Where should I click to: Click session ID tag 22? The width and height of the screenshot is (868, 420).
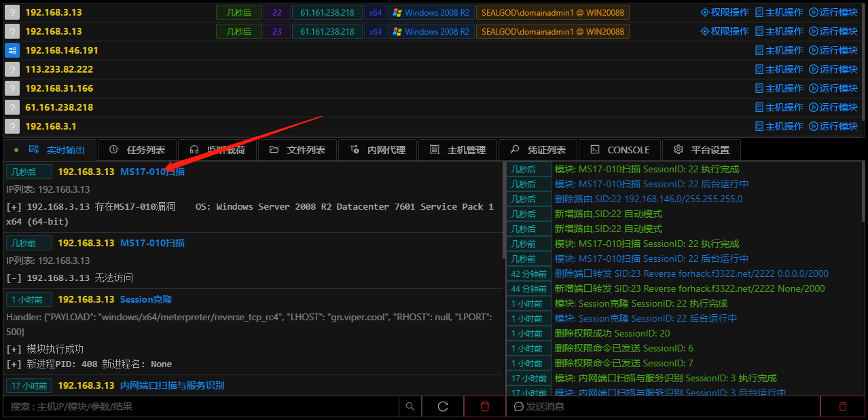tap(276, 12)
